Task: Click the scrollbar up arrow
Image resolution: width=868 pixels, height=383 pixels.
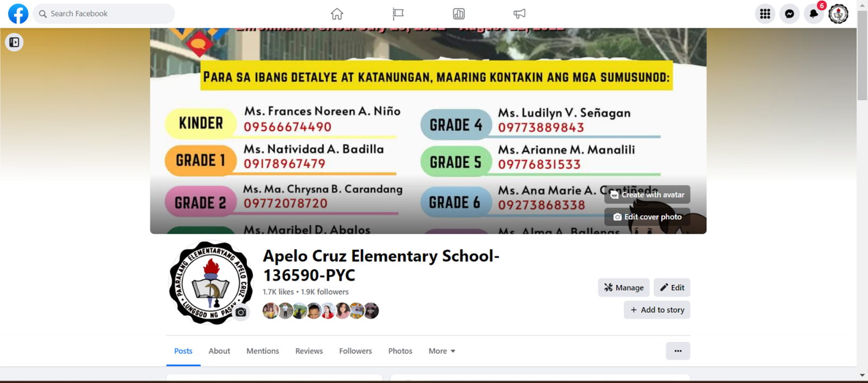Action: pyautogui.click(x=862, y=5)
